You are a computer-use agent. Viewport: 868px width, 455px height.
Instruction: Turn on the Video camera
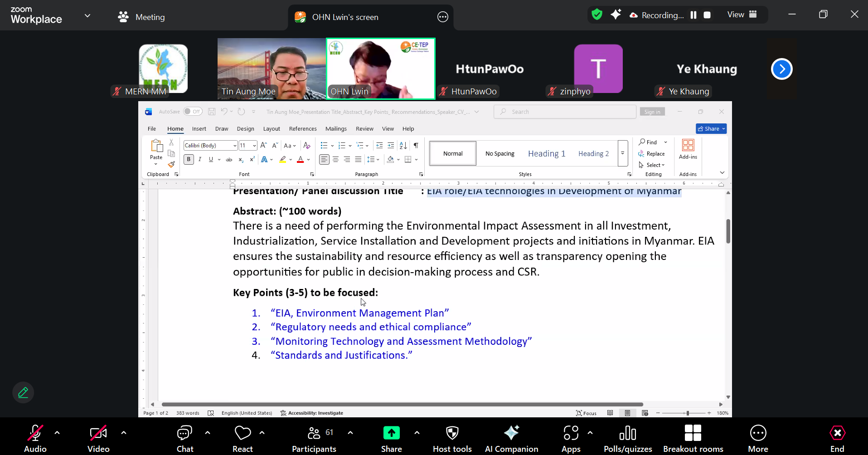pyautogui.click(x=98, y=438)
